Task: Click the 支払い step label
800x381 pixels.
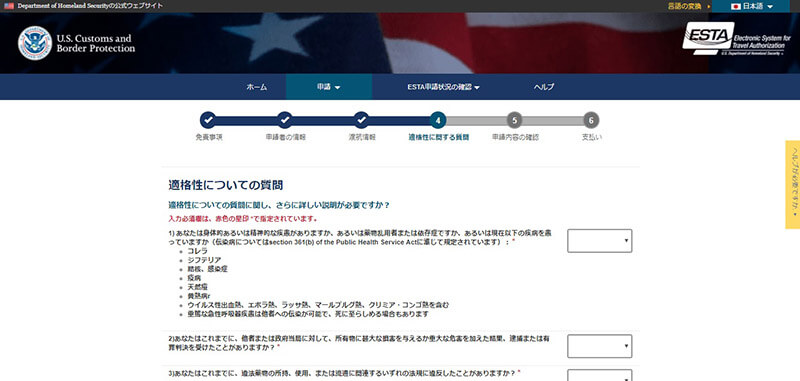Action: [591, 138]
